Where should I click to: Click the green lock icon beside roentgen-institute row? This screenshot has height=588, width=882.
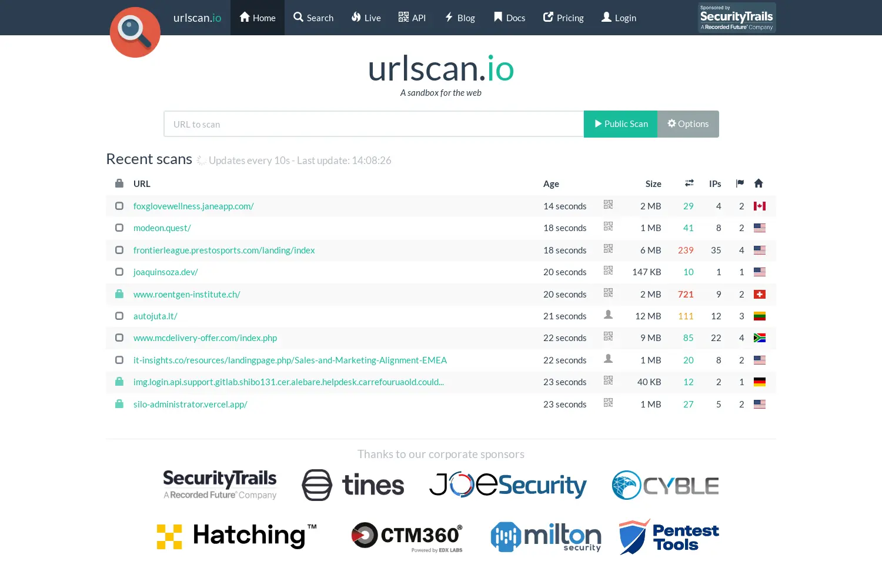point(119,293)
